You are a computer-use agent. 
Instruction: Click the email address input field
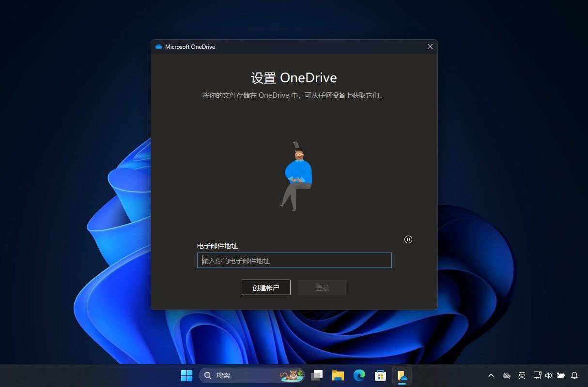294,260
